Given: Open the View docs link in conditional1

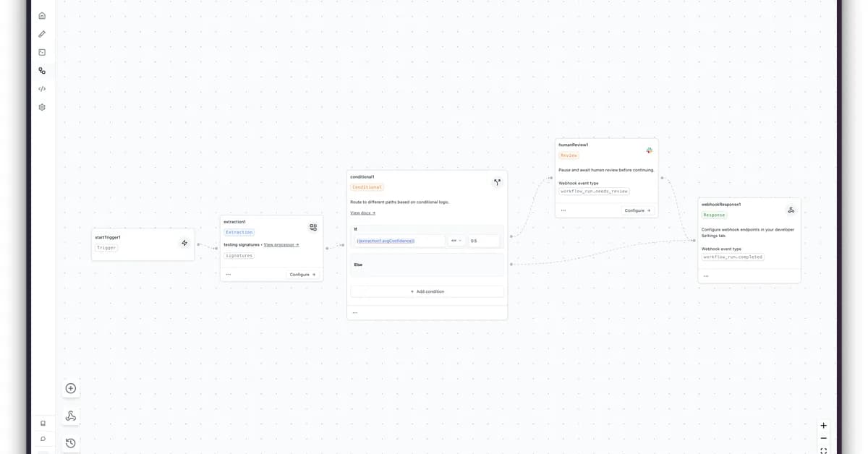Looking at the screenshot, I should click(x=362, y=213).
